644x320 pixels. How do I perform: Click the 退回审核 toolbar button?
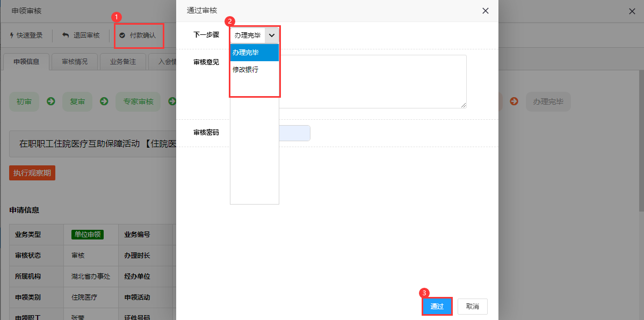[81, 35]
